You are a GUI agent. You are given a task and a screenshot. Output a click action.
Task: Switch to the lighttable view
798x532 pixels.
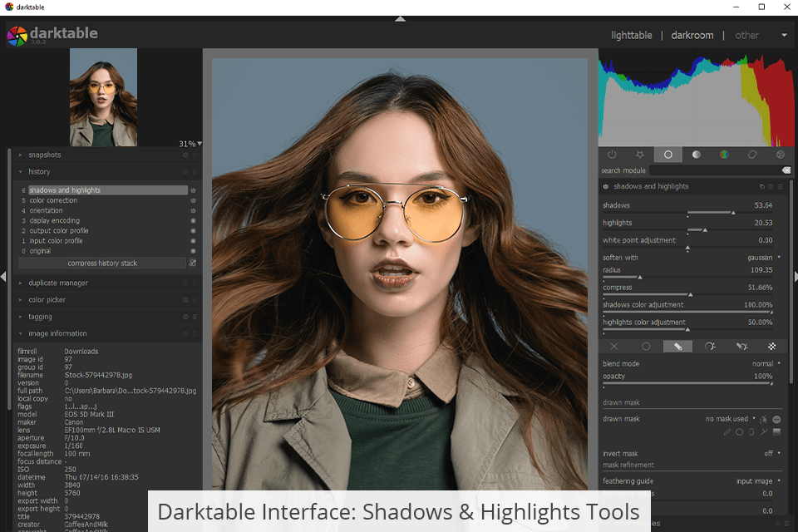[x=632, y=35]
